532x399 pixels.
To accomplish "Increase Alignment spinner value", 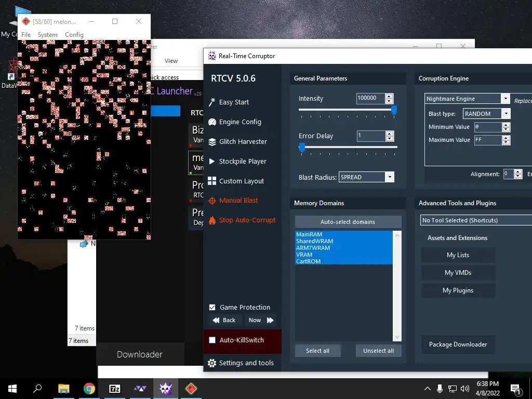I will coord(518,172).
